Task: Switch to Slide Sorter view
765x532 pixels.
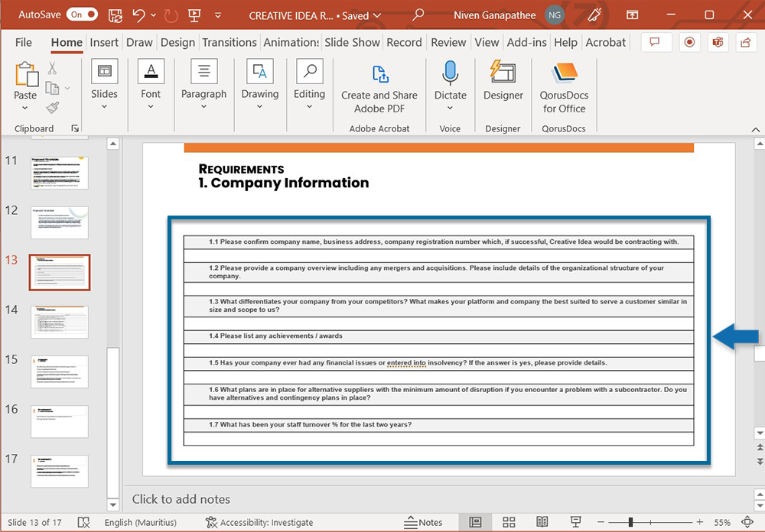Action: (509, 522)
